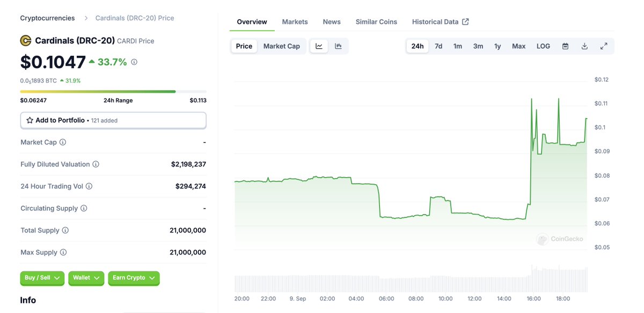Switch to the Similar Coins tab
The image size is (644, 313).
[x=376, y=22]
